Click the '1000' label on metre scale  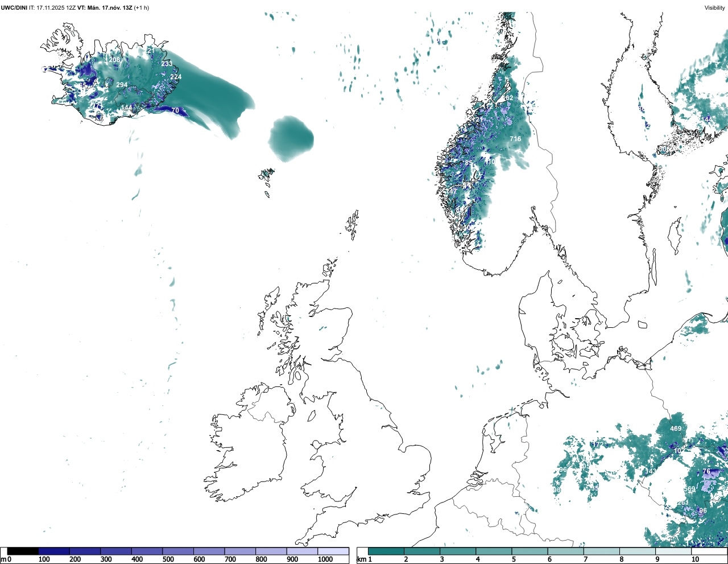pyautogui.click(x=325, y=559)
